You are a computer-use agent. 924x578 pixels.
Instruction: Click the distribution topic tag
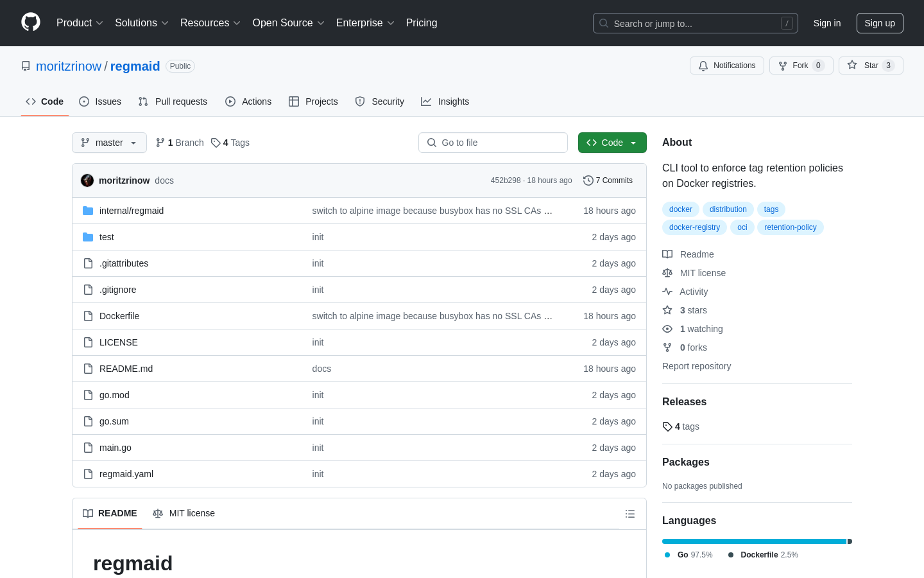click(x=728, y=209)
